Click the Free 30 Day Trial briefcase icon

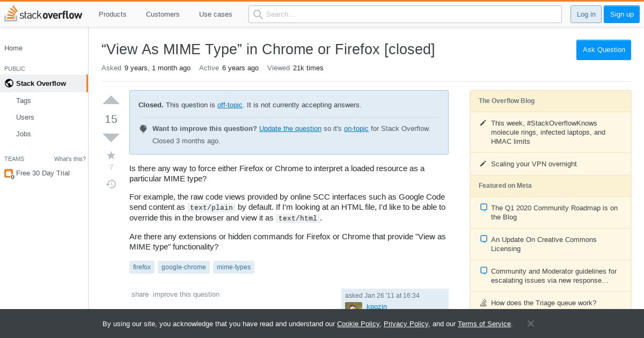coord(9,173)
